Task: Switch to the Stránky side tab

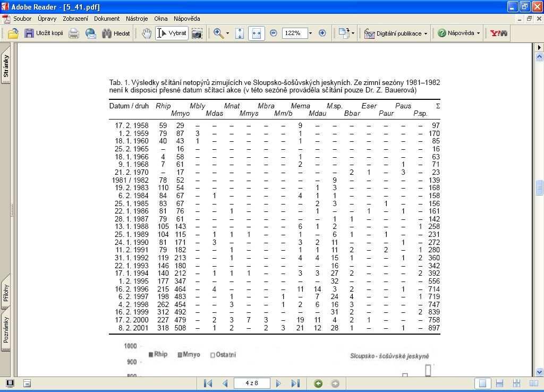Action: click(x=6, y=65)
